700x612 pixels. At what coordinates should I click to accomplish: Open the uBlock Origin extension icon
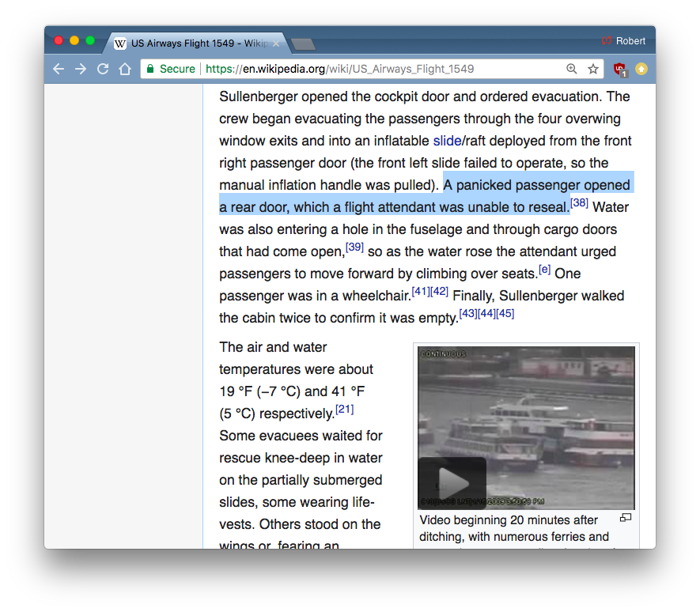tap(620, 70)
